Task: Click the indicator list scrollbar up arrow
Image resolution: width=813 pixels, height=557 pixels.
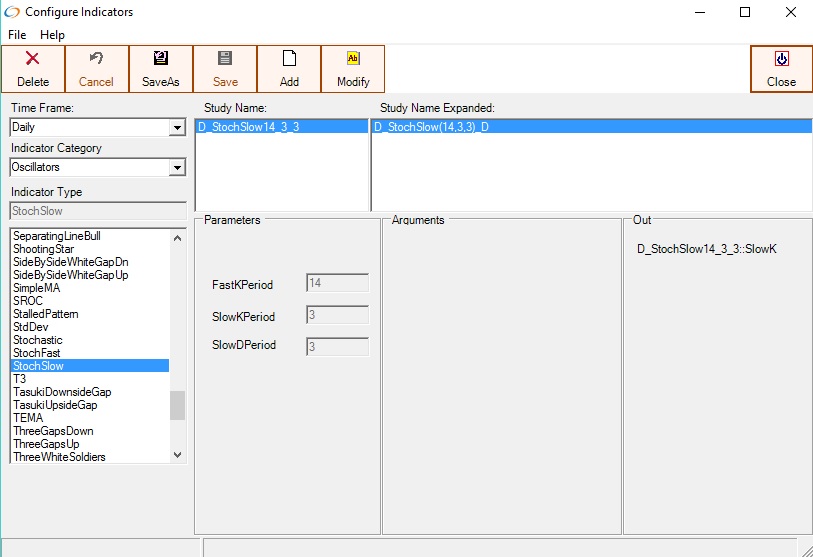Action: pos(178,238)
